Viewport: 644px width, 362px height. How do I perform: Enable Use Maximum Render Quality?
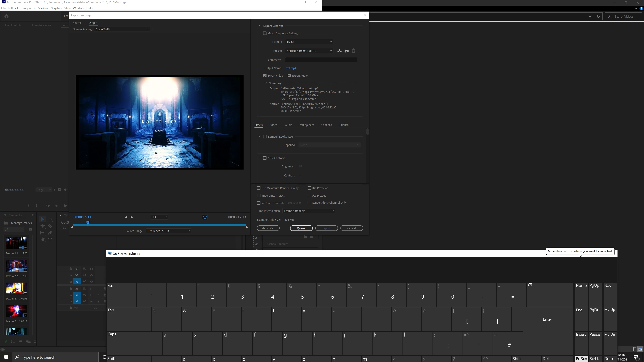[259, 188]
